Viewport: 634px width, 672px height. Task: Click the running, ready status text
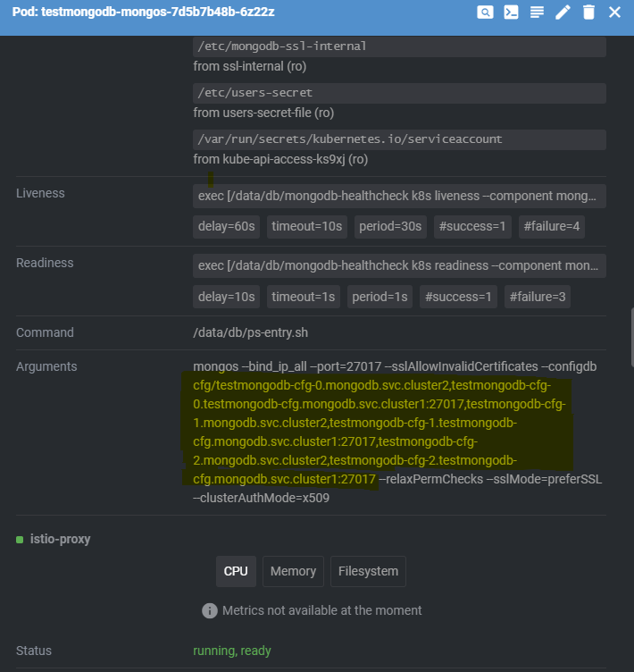coord(232,651)
